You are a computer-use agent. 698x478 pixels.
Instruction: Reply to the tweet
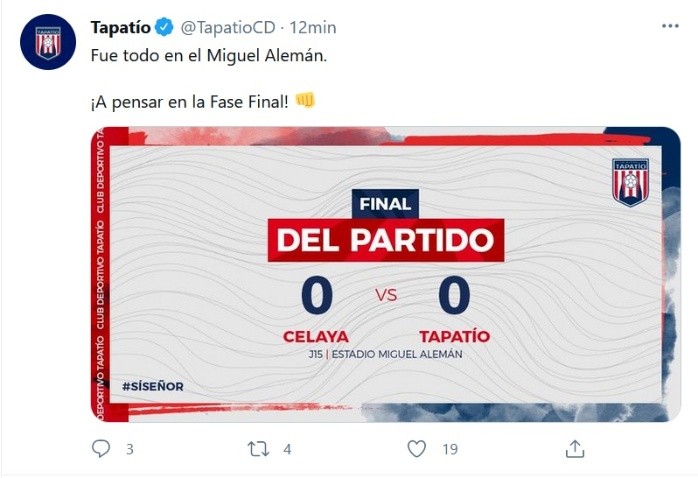(x=101, y=449)
